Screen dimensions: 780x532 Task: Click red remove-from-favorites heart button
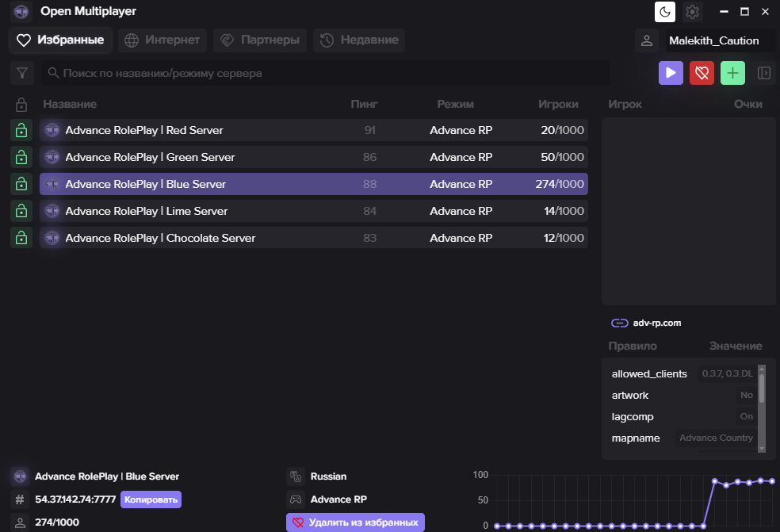click(x=702, y=73)
